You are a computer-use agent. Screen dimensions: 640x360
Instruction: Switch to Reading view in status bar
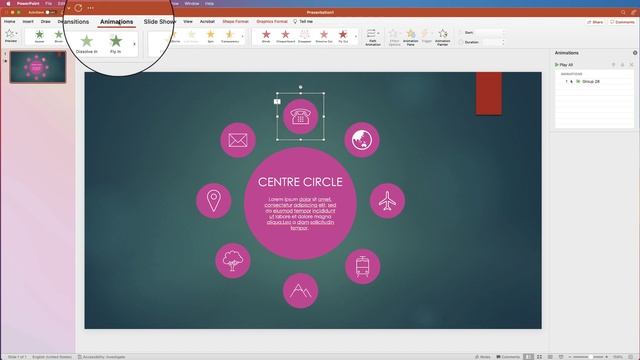[550, 357]
